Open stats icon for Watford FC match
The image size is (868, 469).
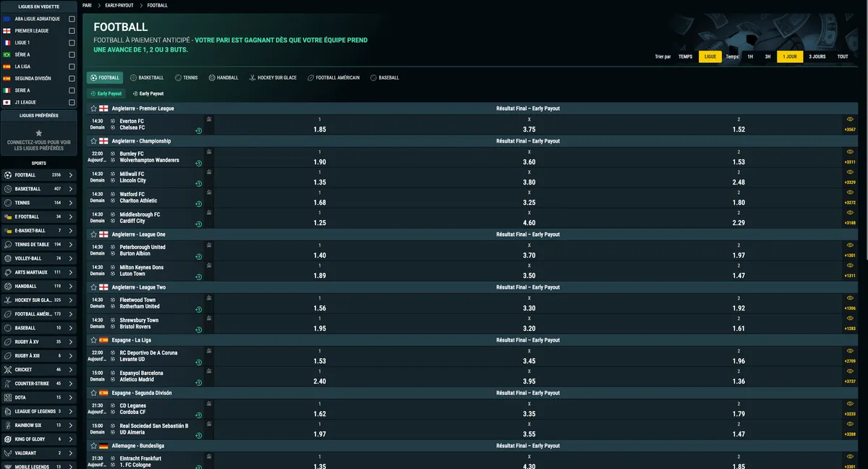[x=209, y=192]
